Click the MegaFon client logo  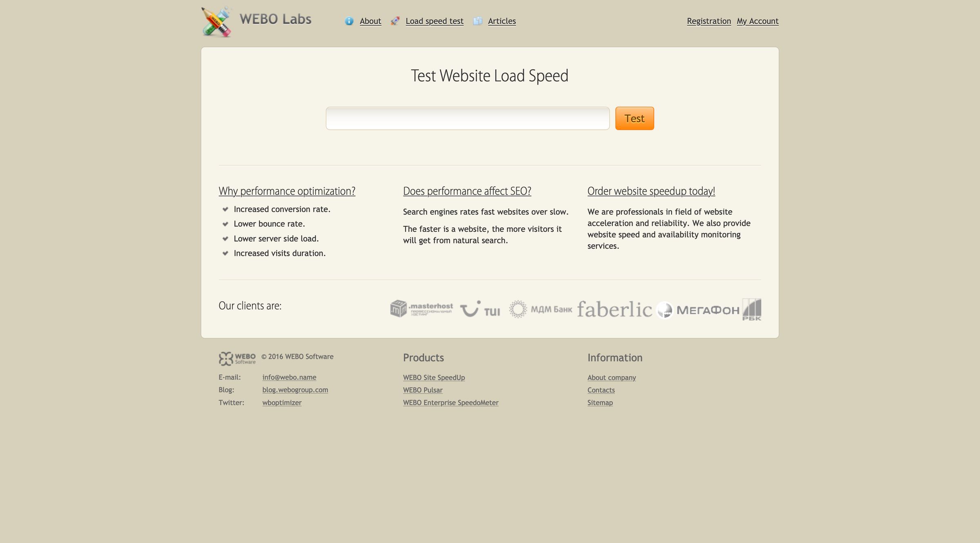click(698, 310)
